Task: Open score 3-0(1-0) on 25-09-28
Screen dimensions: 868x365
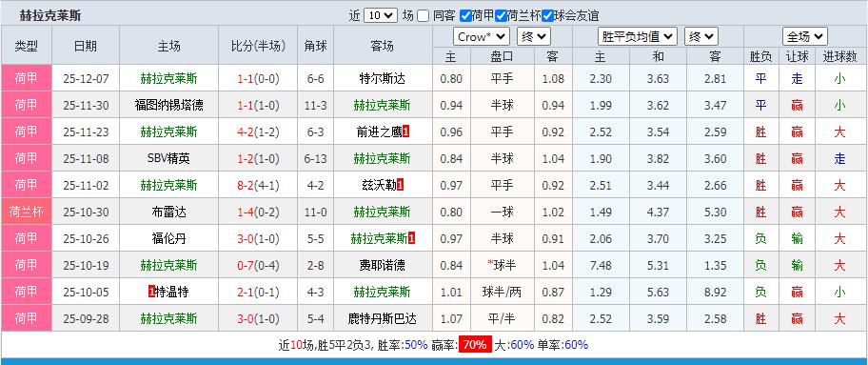Action: tap(259, 318)
